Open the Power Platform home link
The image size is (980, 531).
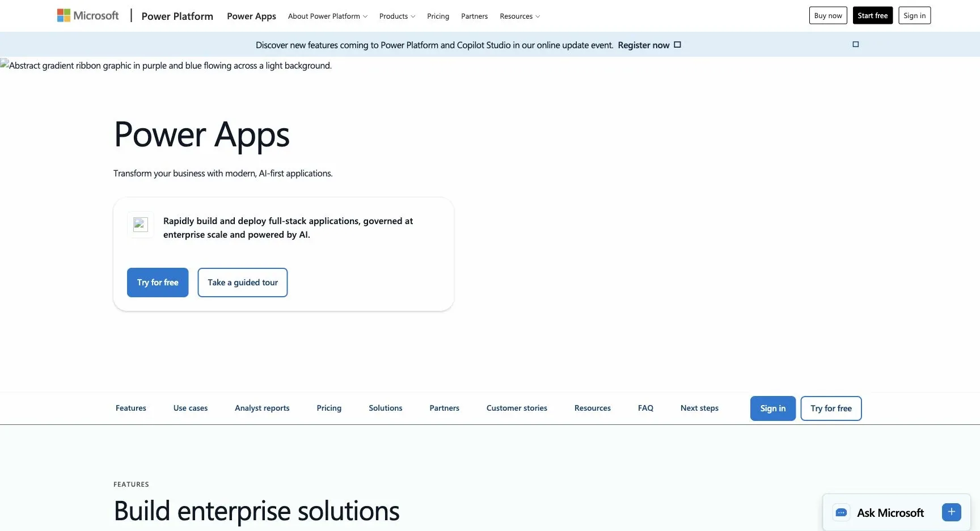pos(177,16)
